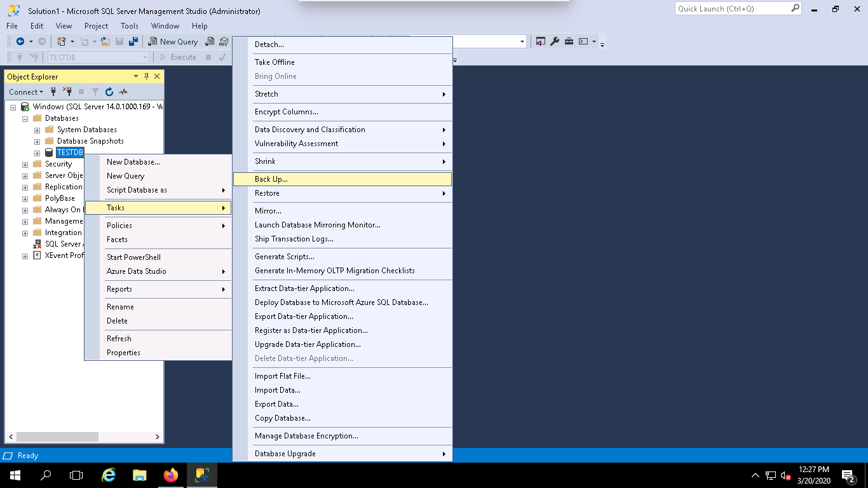
Task: Select Manage Database Encryption... item
Action: [x=342, y=436]
